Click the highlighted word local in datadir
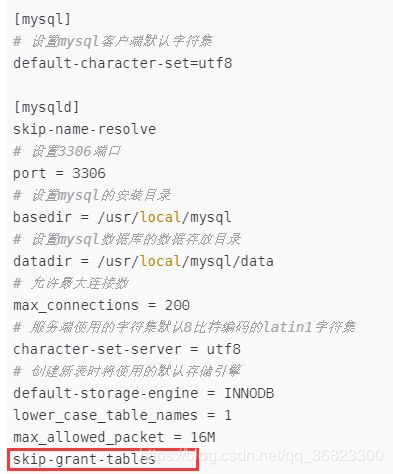Screen dimensions: 393x474 click(x=160, y=261)
